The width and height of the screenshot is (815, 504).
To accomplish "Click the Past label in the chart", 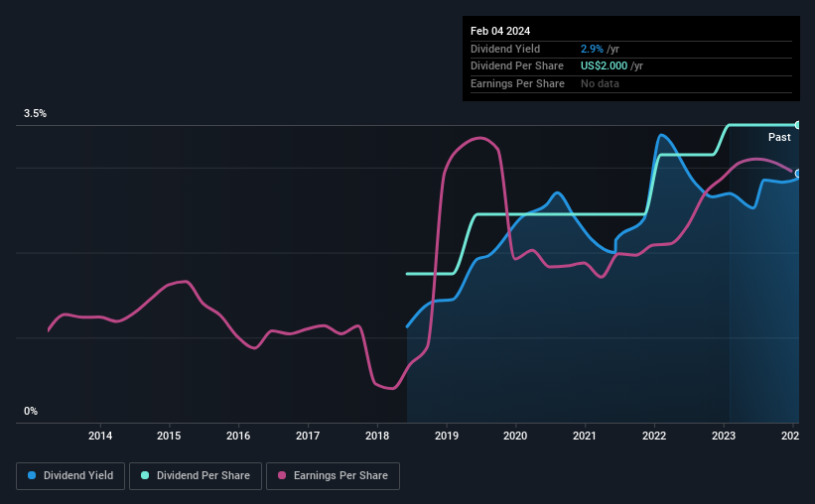I will coord(779,137).
